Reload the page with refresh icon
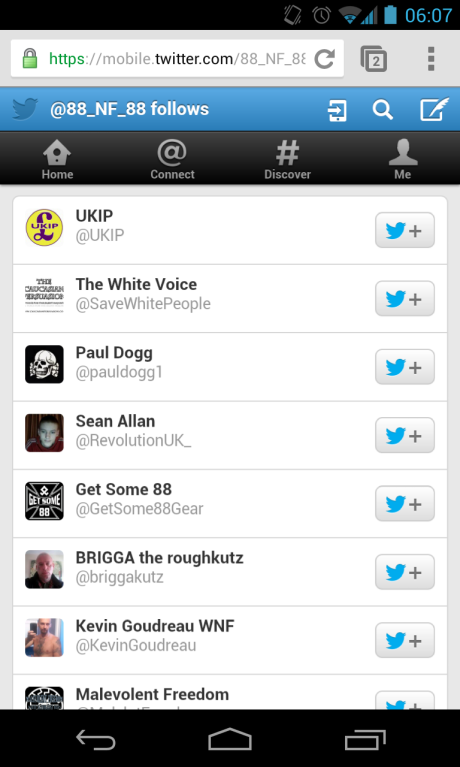 (324, 59)
